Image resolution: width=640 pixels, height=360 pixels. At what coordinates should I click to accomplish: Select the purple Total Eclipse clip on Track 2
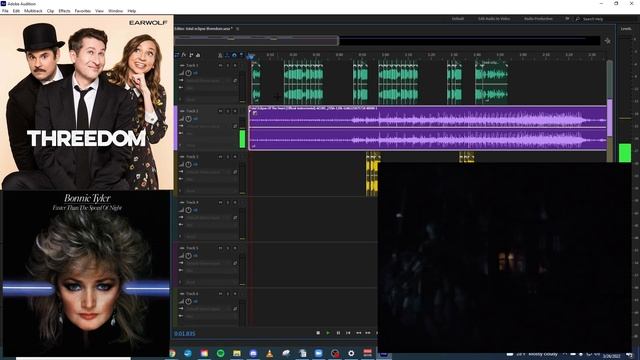pyautogui.click(x=428, y=128)
